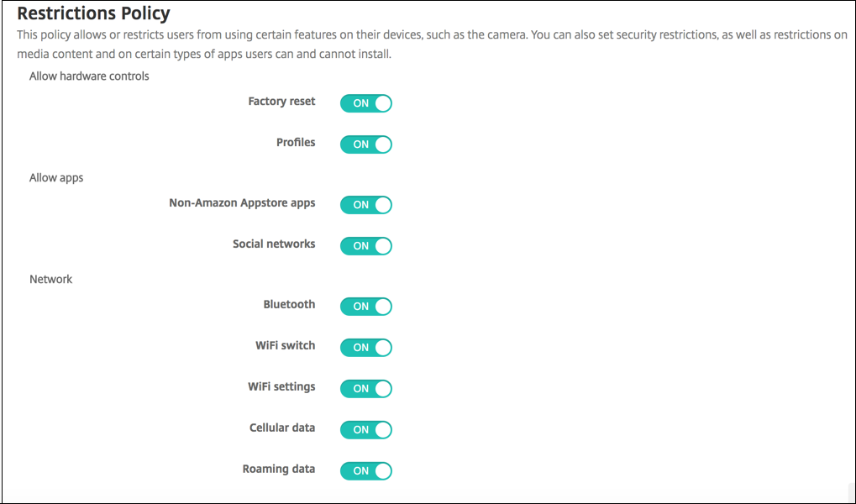Screen dimensions: 856x504
Task: Click the Factory reset text label
Action: 281,102
